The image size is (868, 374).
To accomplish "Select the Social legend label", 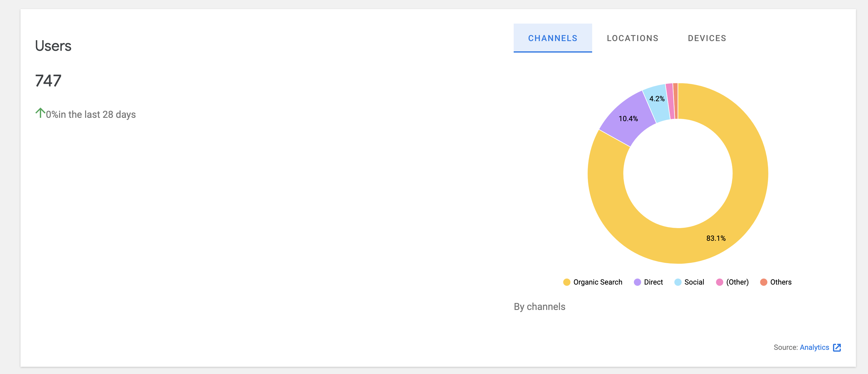I will click(x=694, y=282).
